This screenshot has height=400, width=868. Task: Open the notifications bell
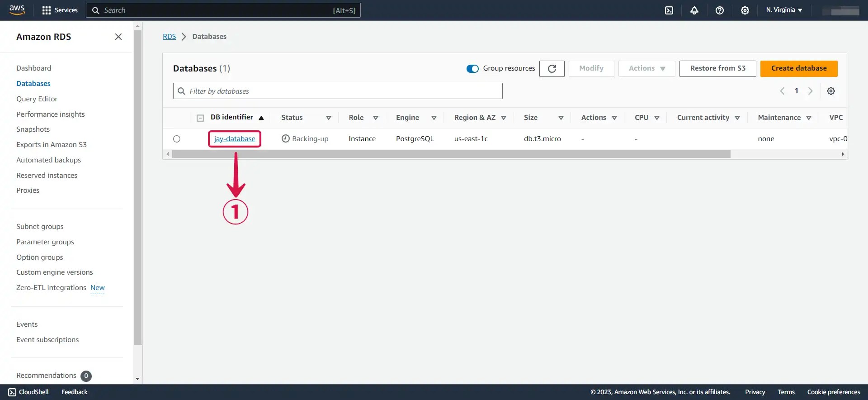point(694,10)
